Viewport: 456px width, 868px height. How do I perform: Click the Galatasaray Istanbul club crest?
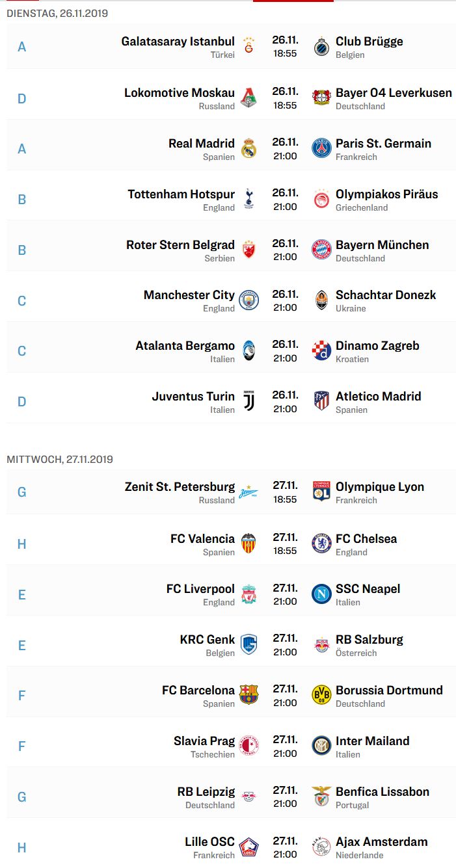[249, 47]
